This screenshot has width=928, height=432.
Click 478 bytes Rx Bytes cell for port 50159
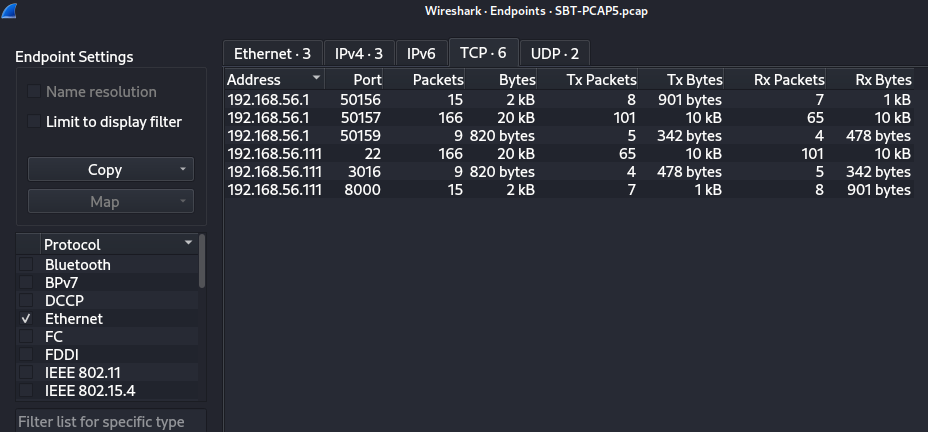click(x=878, y=136)
